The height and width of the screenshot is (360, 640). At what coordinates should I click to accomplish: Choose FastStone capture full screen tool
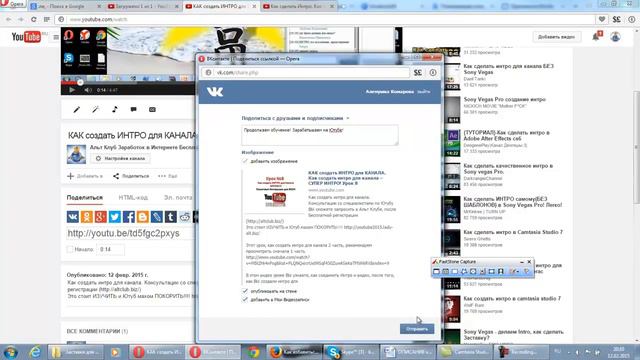pos(473,271)
